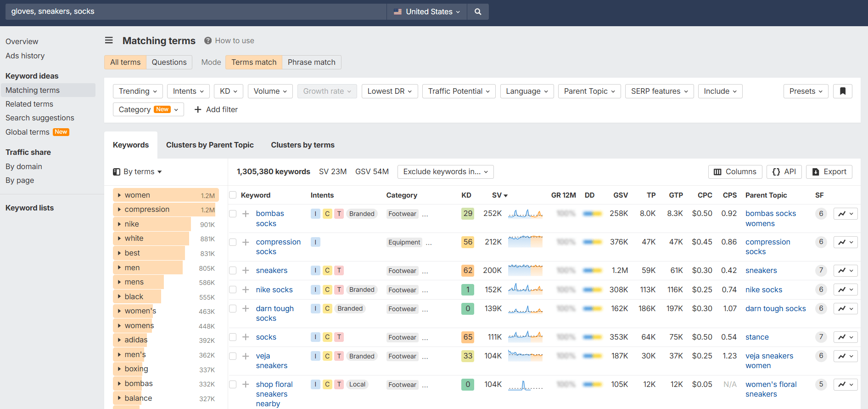Add shop floral sneakers nearby with plus icon

246,385
